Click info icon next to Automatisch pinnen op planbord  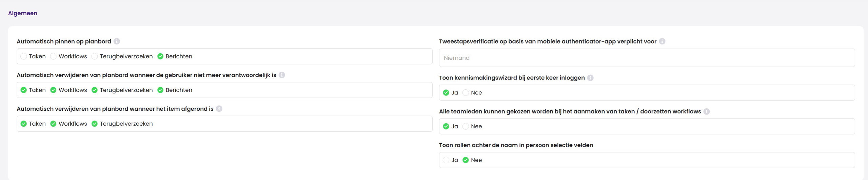tap(117, 41)
